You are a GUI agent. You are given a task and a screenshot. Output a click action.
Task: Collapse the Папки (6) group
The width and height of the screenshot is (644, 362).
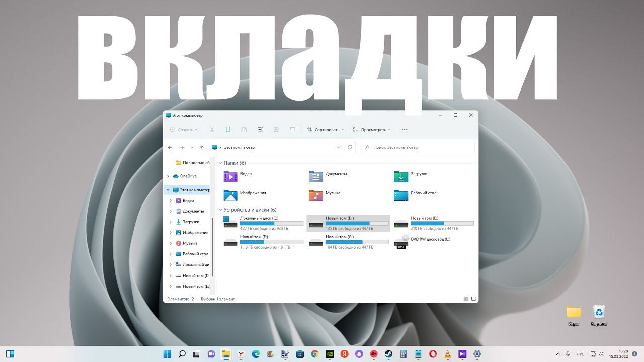click(220, 163)
